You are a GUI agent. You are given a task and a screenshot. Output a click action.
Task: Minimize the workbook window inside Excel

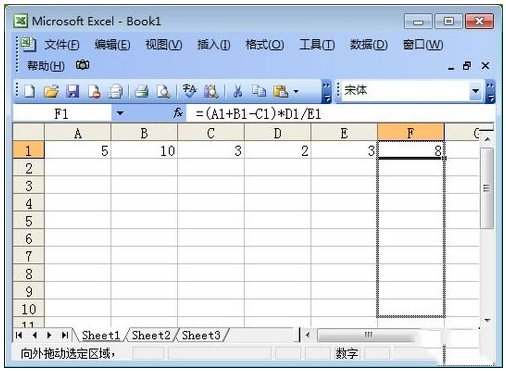point(451,68)
